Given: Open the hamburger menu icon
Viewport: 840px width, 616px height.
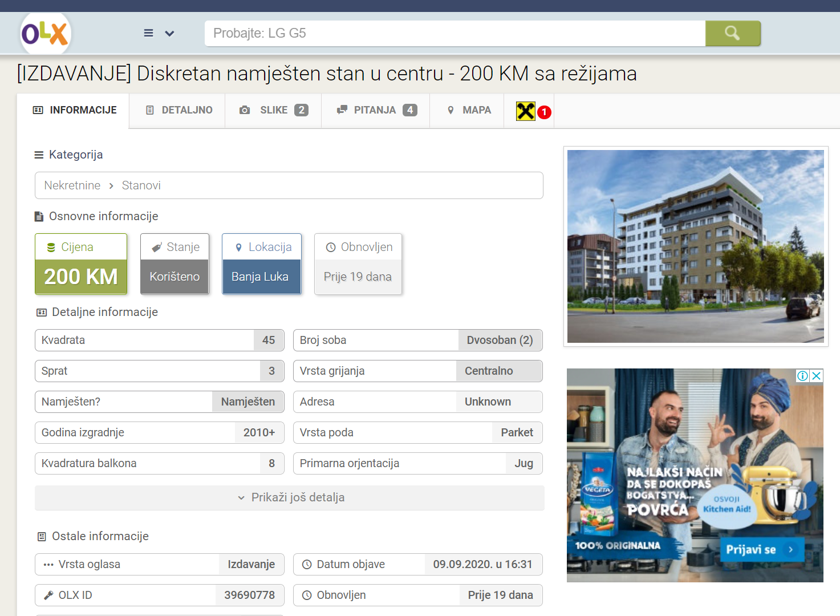Looking at the screenshot, I should pos(148,33).
